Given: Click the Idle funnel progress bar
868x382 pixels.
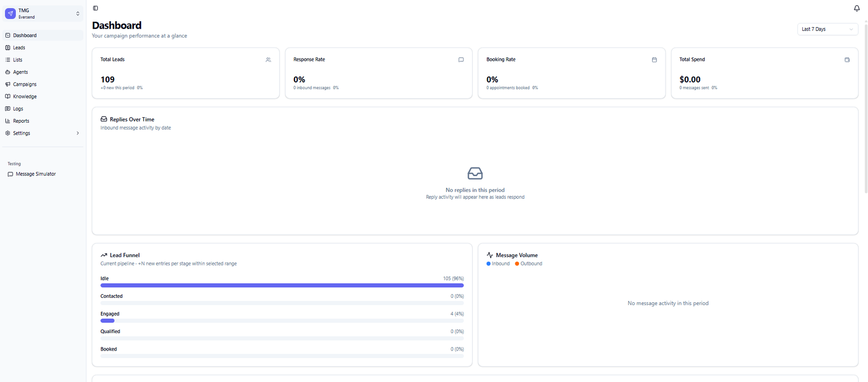Looking at the screenshot, I should [x=282, y=285].
